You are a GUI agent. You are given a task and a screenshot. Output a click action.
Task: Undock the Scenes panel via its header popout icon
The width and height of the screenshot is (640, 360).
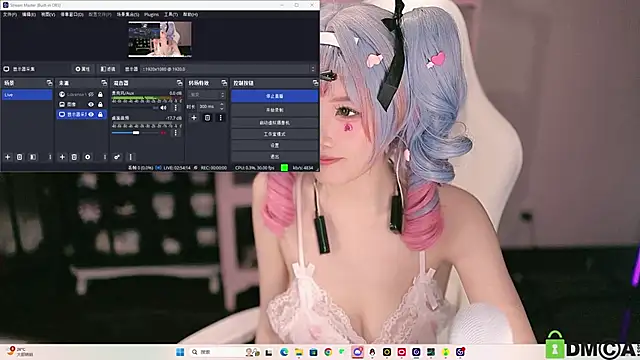(x=49, y=83)
